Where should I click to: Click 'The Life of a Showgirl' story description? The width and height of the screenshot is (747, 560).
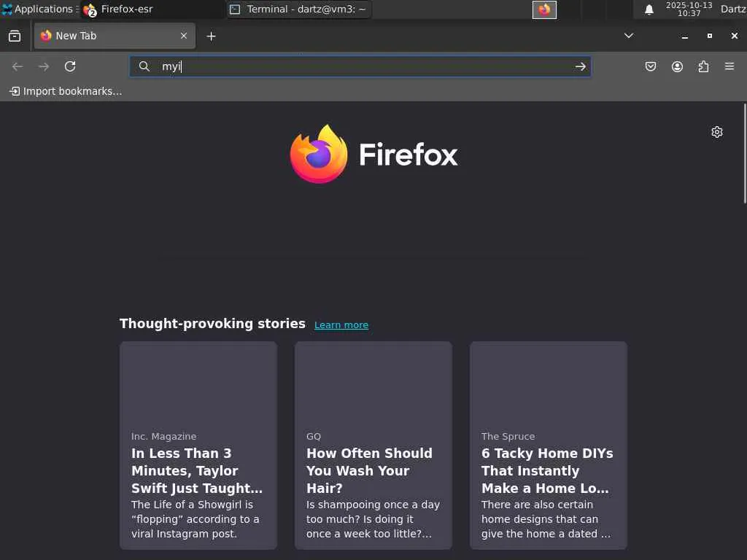tap(196, 519)
